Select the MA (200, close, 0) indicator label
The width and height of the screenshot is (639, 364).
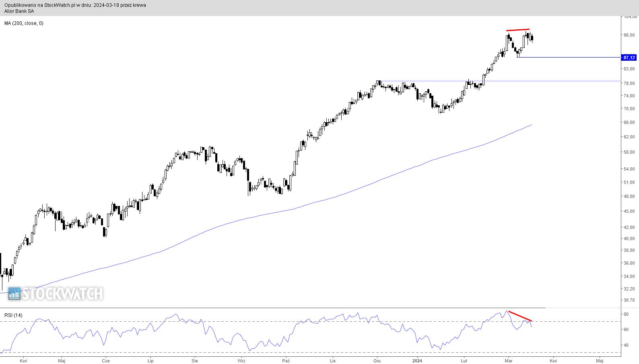24,23
